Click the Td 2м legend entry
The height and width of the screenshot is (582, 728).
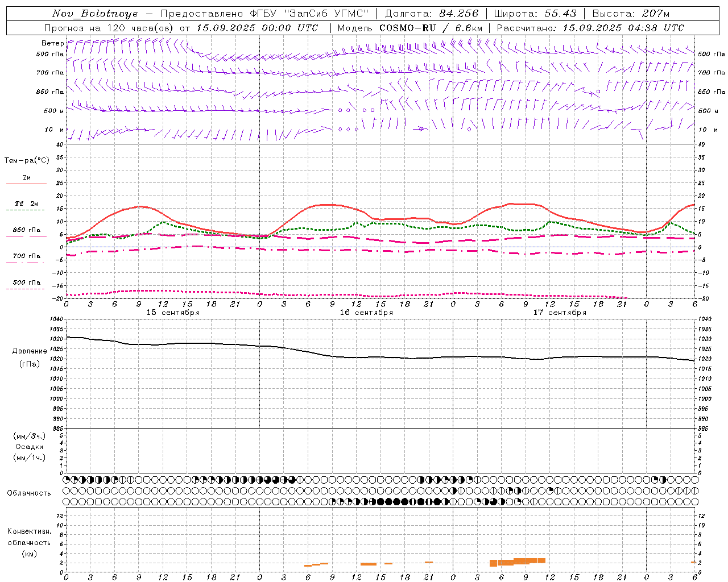26,203
